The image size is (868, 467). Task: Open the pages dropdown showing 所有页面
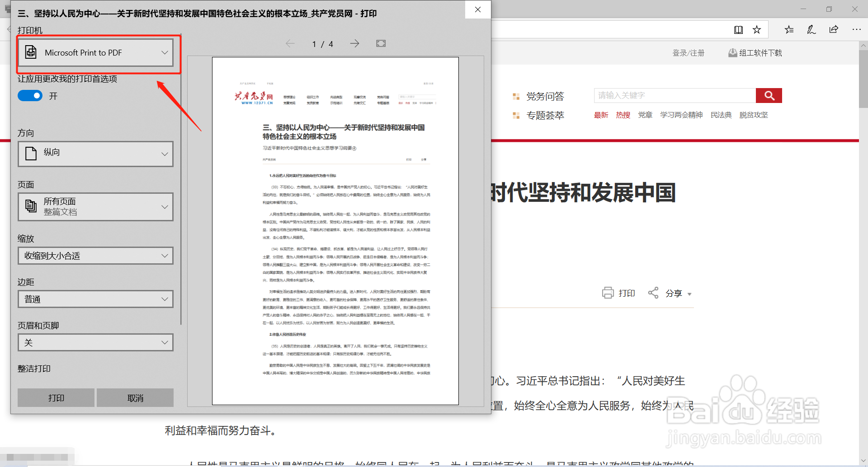tap(95, 206)
